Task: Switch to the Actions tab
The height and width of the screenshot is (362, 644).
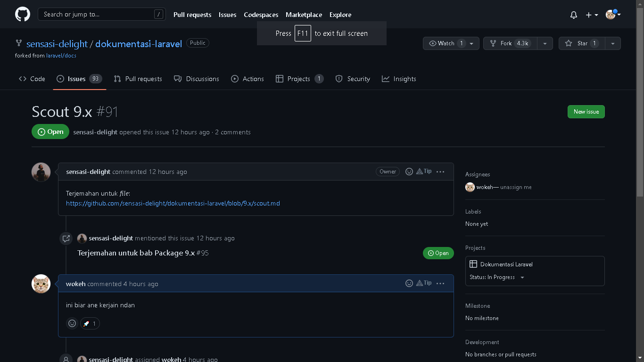Action: [248, 79]
